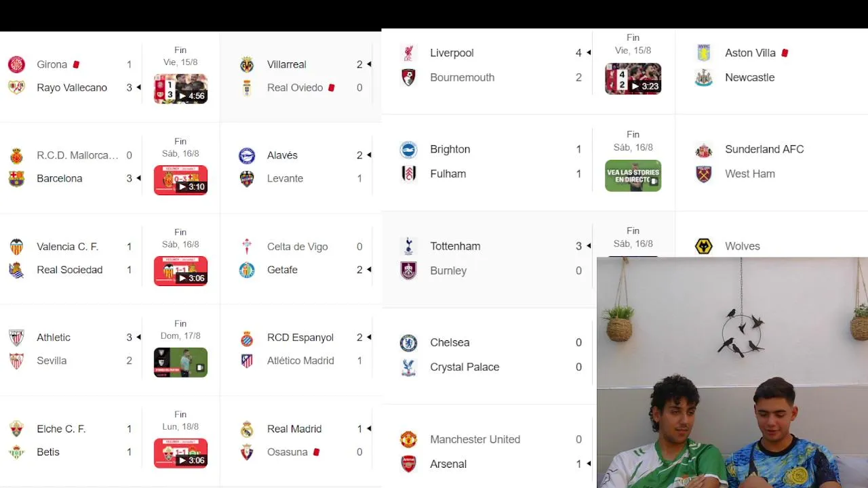Screen dimensions: 868x488
Task: Select the Tottenham team badge
Action: (x=408, y=246)
